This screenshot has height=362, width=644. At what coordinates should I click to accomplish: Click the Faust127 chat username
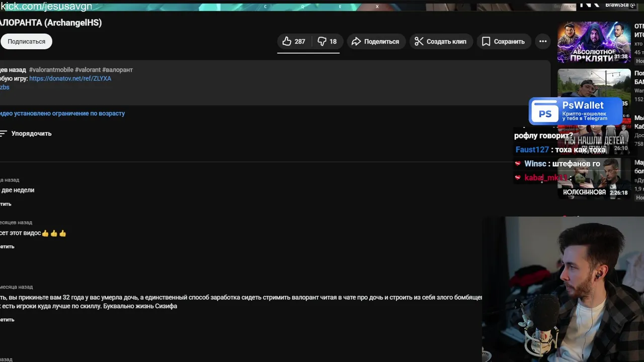(532, 149)
